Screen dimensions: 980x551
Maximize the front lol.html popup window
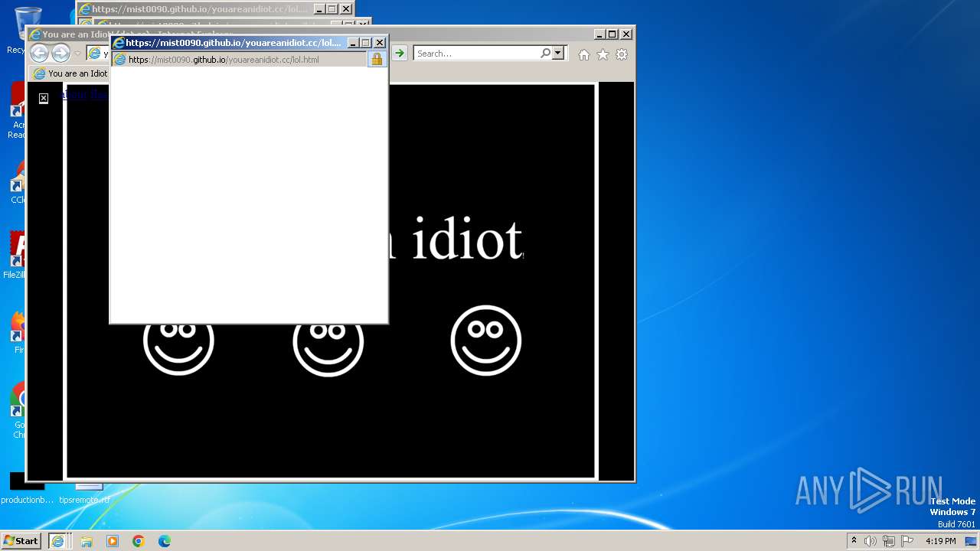366,43
